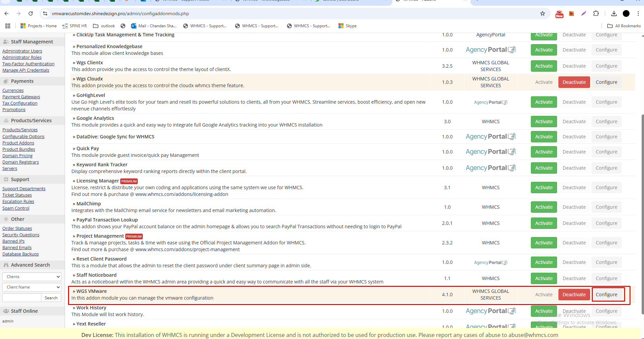
Task: Deactivate the Wgs Cloudx addon
Action: coord(574,82)
